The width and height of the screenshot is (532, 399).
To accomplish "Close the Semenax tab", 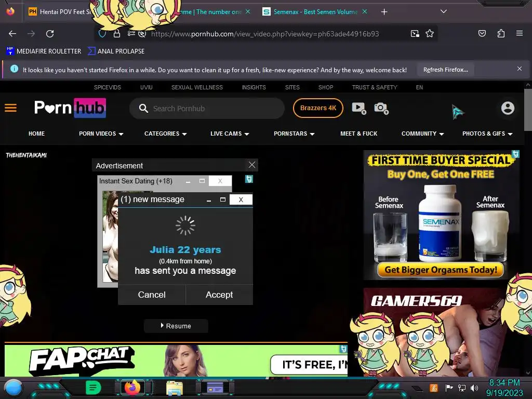I will point(365,11).
